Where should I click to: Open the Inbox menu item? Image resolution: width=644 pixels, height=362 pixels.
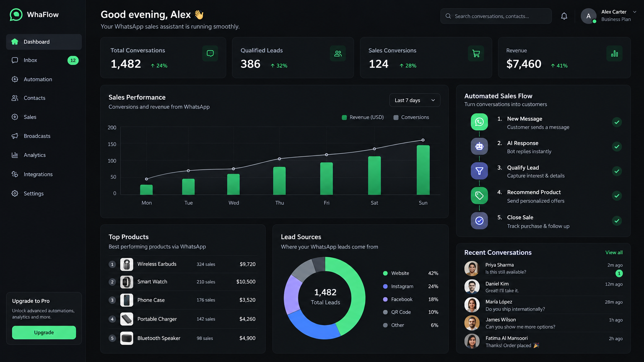44,60
